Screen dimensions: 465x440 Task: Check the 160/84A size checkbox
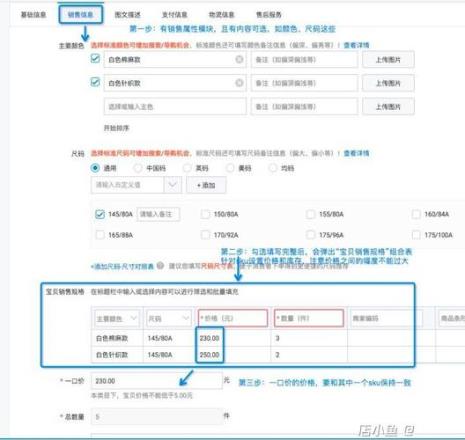[x=416, y=214]
